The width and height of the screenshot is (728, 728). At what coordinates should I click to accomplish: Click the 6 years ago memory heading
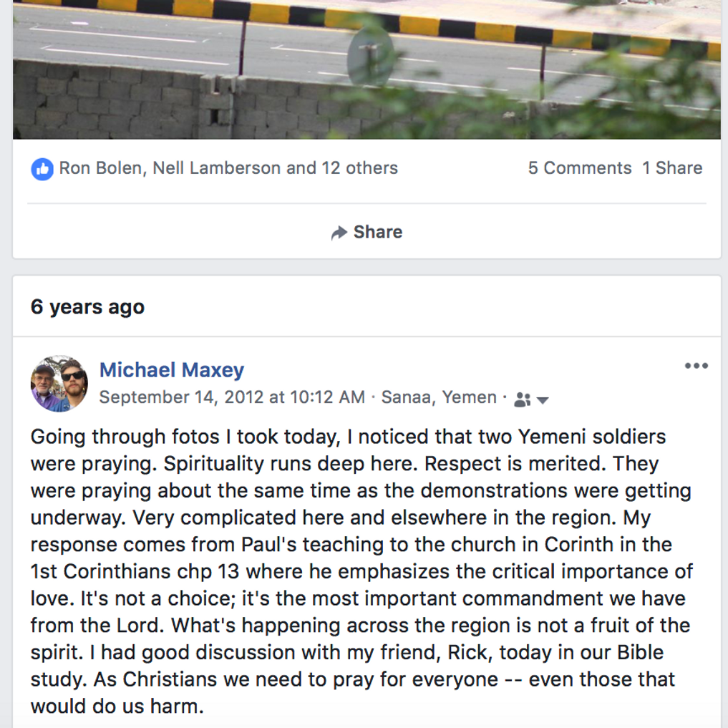[87, 307]
